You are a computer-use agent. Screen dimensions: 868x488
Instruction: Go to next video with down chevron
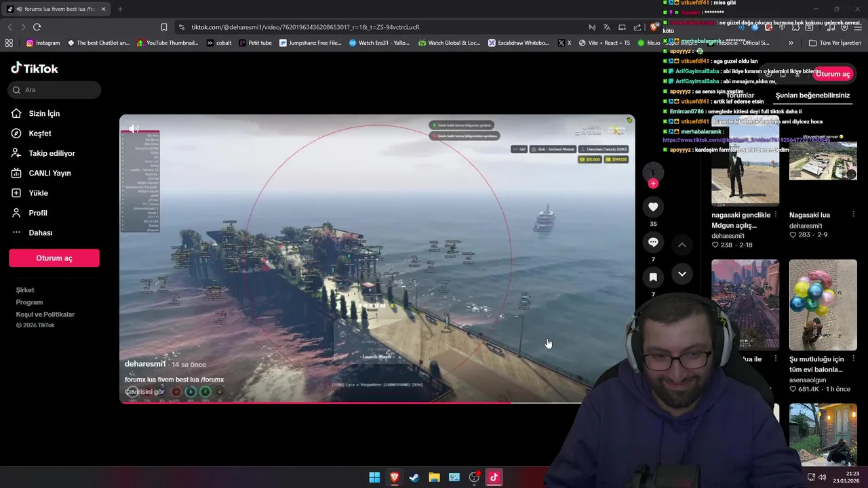(682, 274)
